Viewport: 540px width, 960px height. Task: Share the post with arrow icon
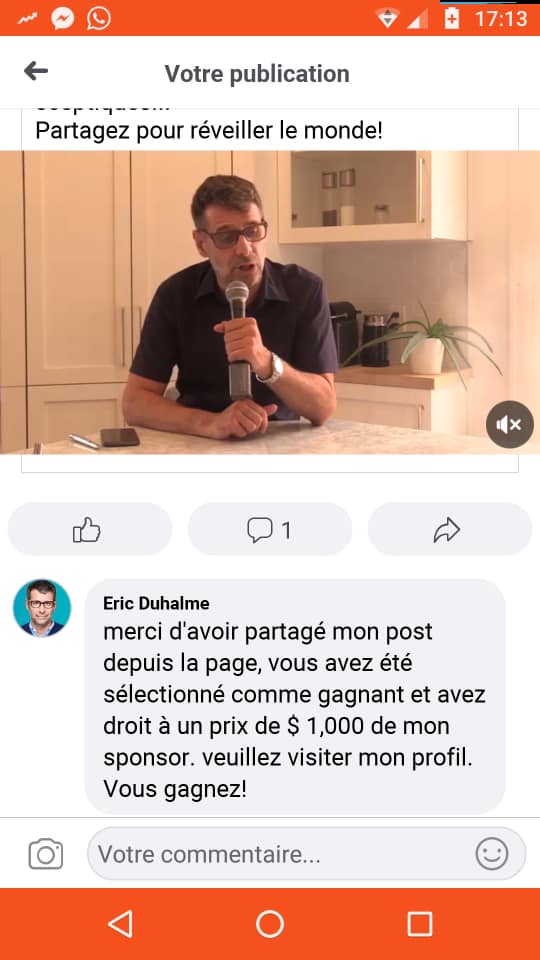pos(449,529)
